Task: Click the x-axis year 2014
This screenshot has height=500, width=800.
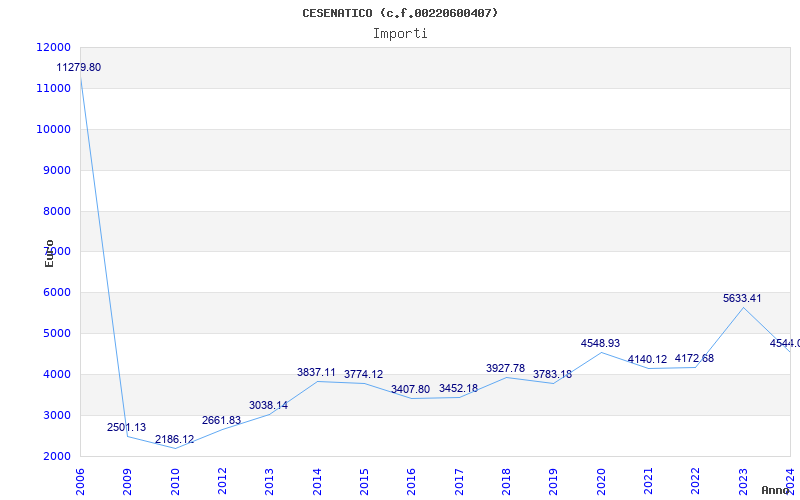Action: tap(317, 481)
